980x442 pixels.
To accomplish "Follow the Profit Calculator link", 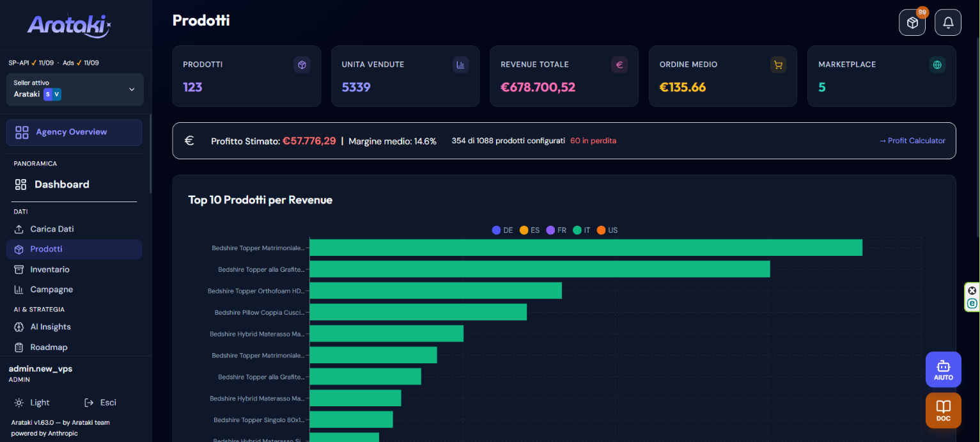I will pyautogui.click(x=912, y=141).
